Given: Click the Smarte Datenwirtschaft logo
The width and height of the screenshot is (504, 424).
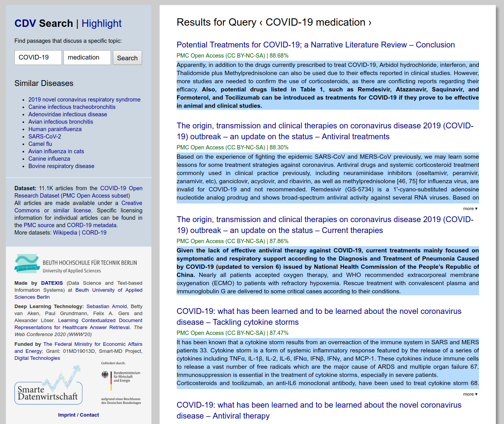Looking at the screenshot, I should point(48,392).
